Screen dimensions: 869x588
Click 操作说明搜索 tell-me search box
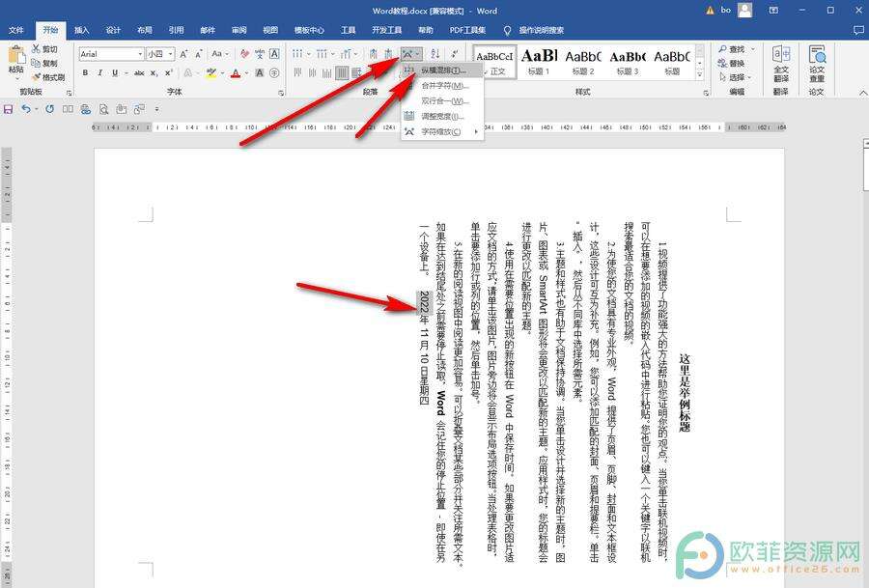[534, 30]
